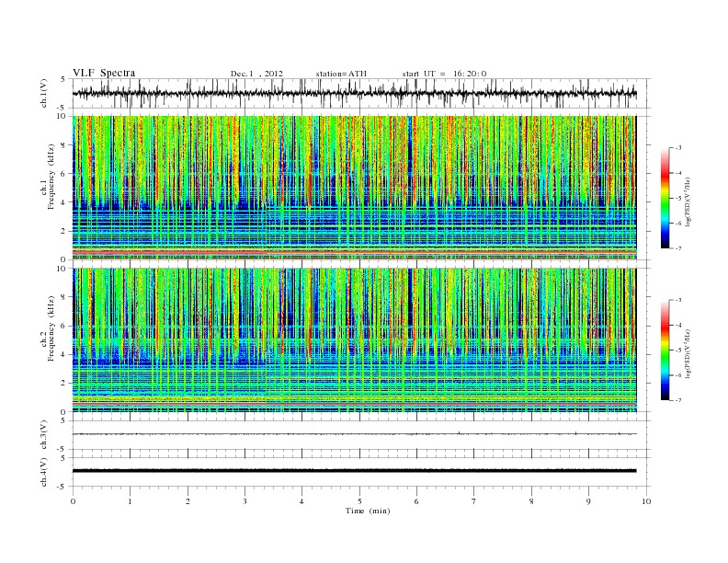This screenshot has height=563, width=728.
Task: Pick the ch.1 spectrogram color scale bar
Action: 665,198
